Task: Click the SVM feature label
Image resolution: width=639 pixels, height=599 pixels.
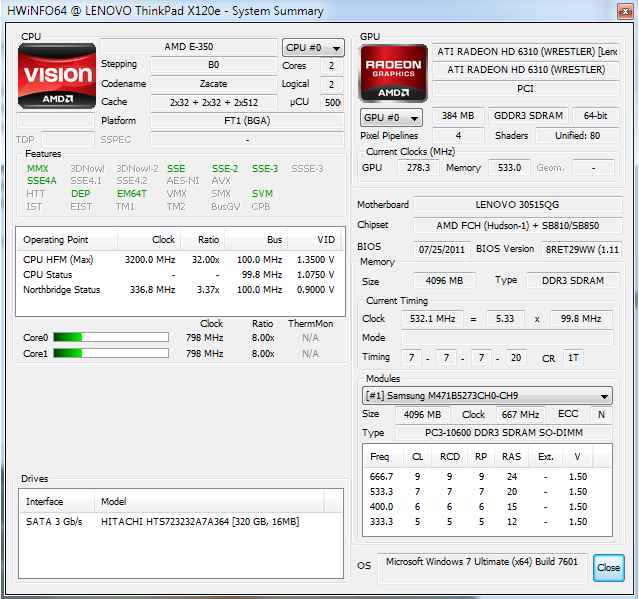Action: click(x=262, y=194)
